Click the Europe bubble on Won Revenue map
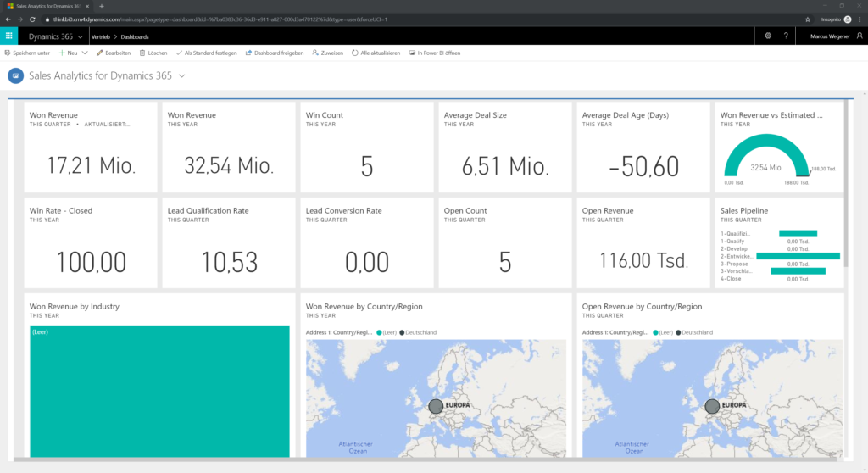 (x=436, y=406)
